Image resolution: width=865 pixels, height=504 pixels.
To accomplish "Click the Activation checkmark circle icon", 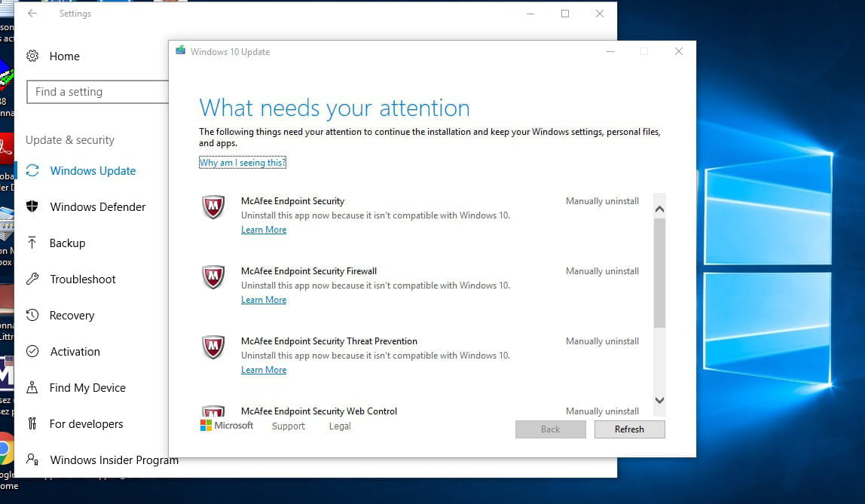I will [32, 351].
